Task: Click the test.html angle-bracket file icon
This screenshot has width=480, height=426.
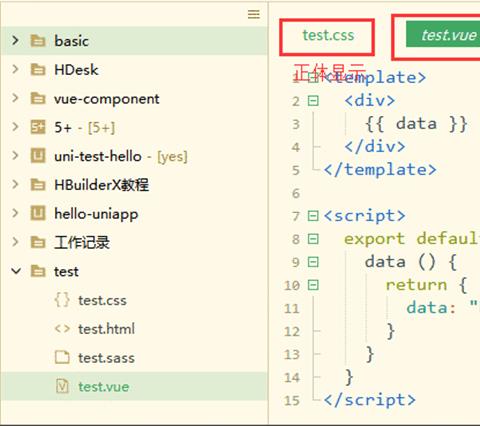Action: (62, 329)
